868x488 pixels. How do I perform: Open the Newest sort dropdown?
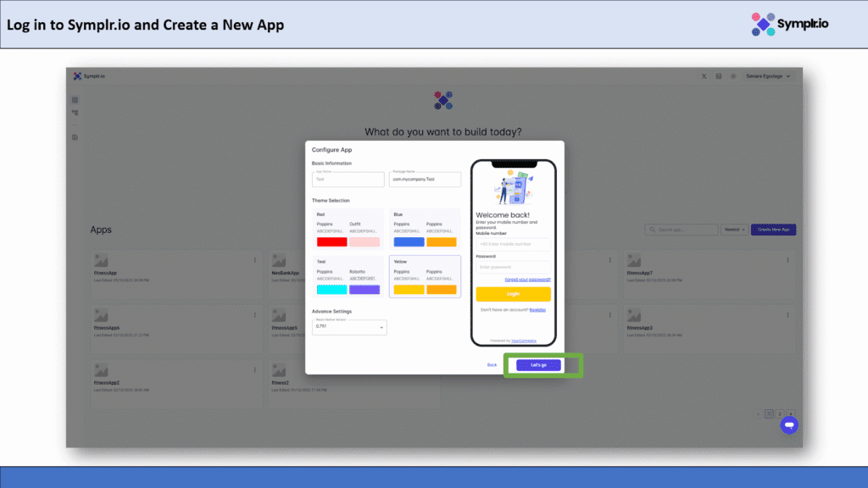733,230
